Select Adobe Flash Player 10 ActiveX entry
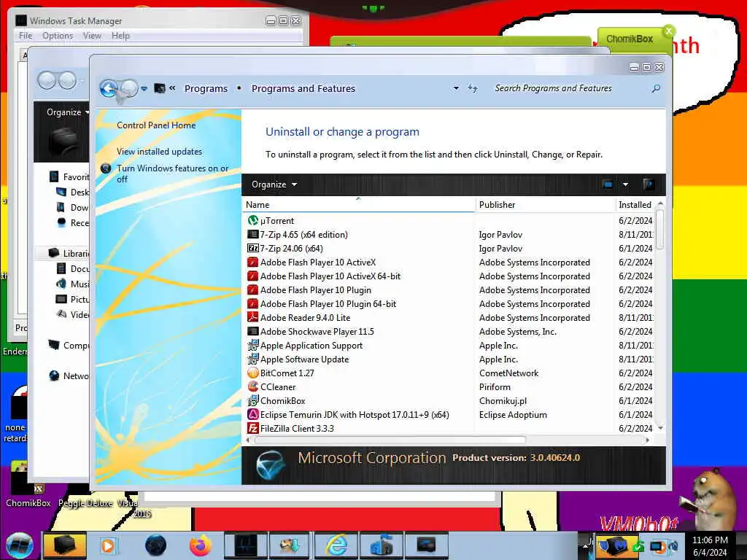 pyautogui.click(x=318, y=262)
